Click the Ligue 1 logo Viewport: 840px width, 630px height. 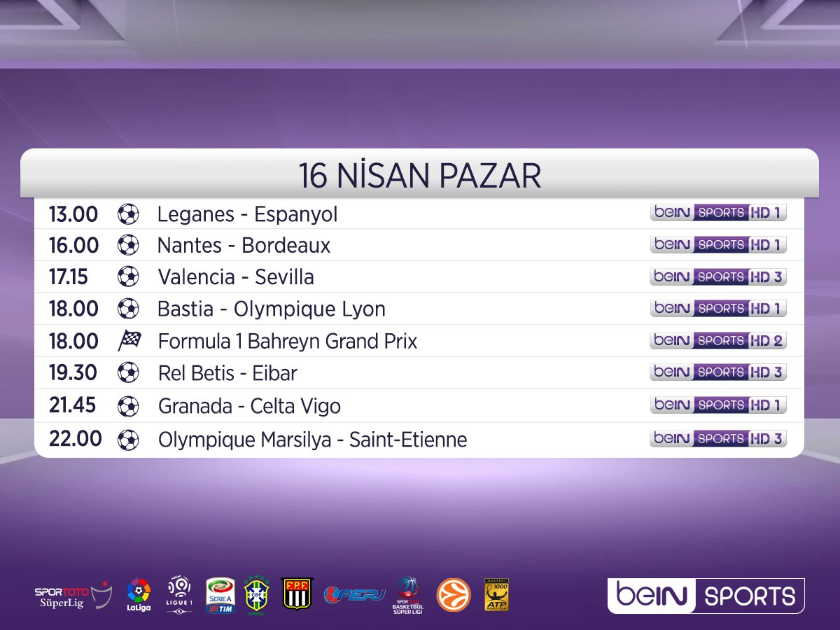[179, 595]
